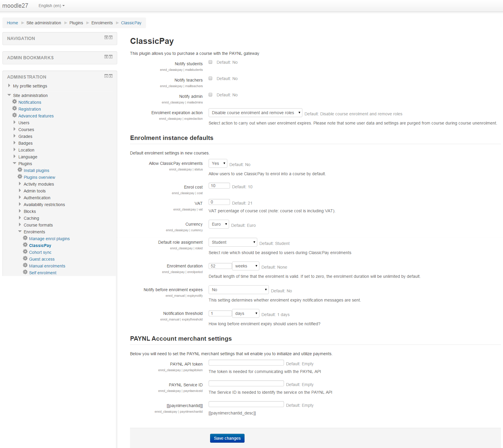Open the Enrolment expiration action dropdown
Viewport: 503px width, 448px height.
(x=255, y=113)
